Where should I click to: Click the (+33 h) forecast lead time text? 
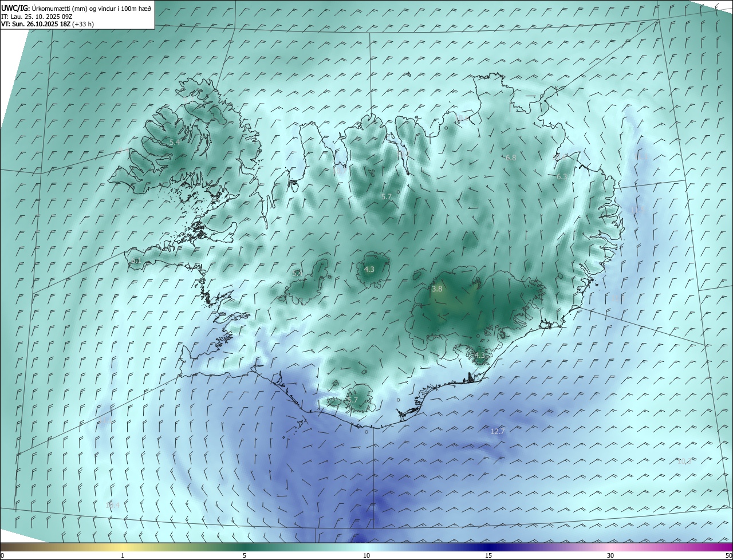(83, 24)
